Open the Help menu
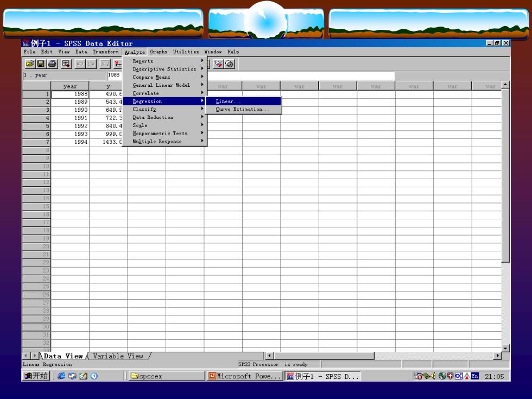532x399 pixels. point(233,52)
